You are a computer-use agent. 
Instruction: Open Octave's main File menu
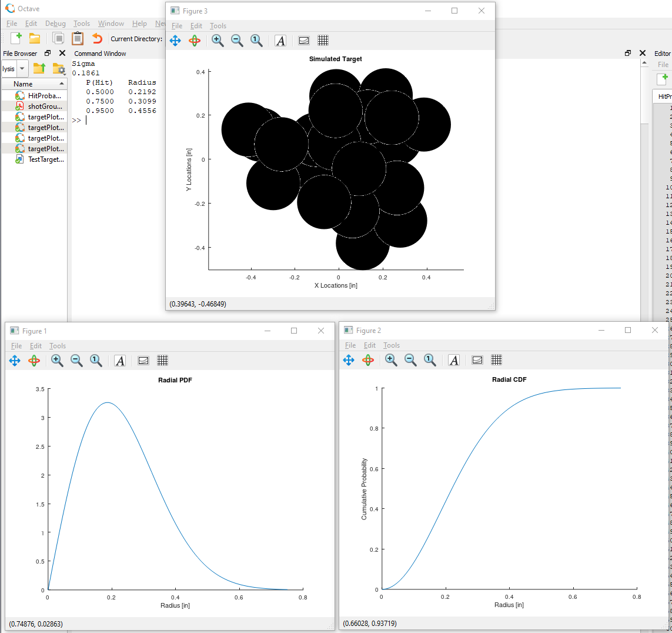point(12,24)
